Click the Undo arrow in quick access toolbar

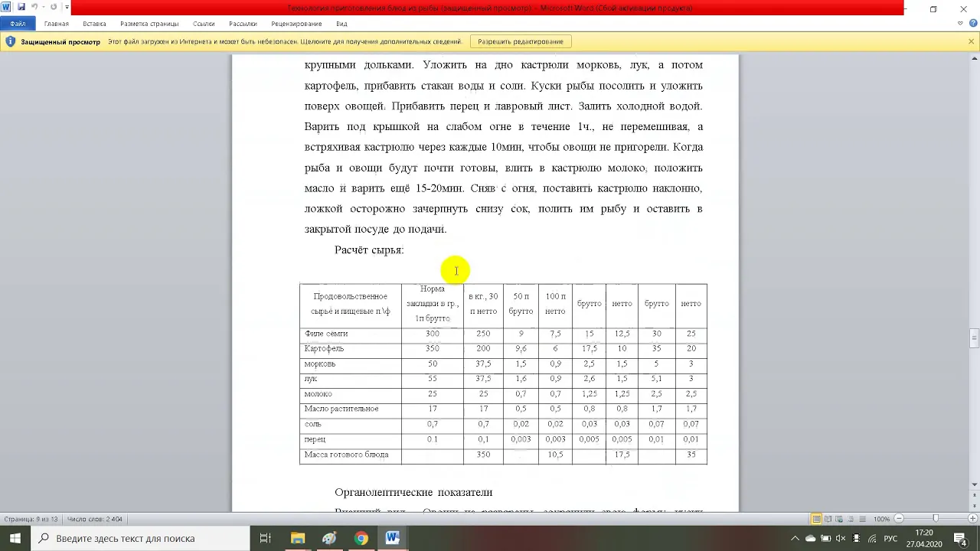click(x=34, y=8)
